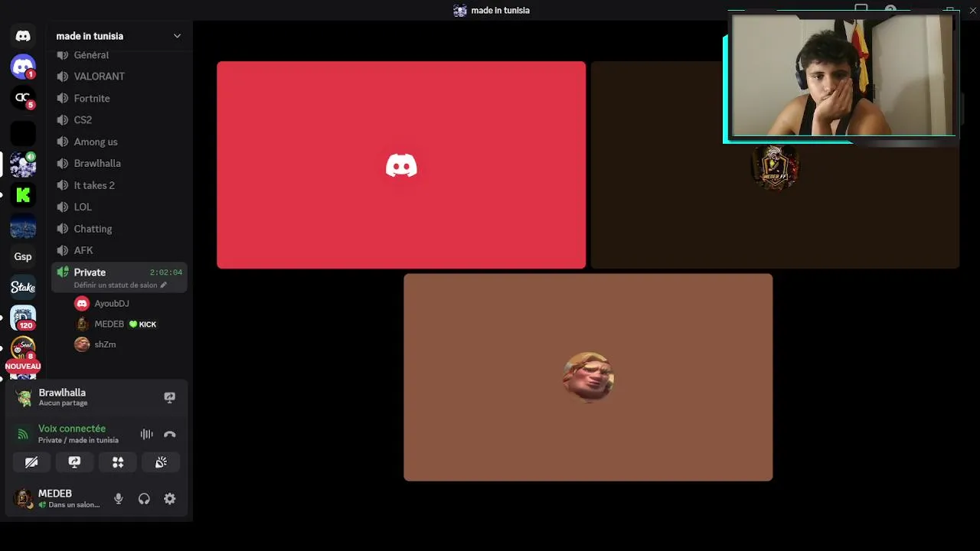
Task: Open the made in tunisia server dropdown
Action: coord(177,36)
